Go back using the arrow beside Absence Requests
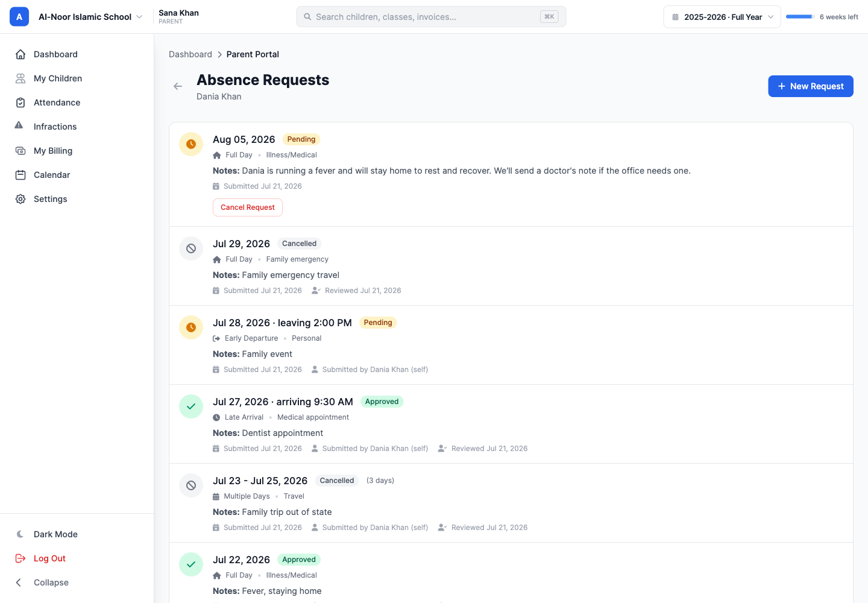 pos(178,86)
